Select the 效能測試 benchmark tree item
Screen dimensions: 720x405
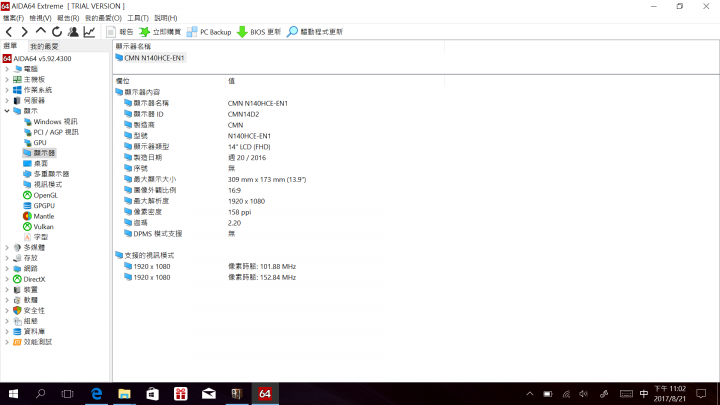click(x=38, y=342)
